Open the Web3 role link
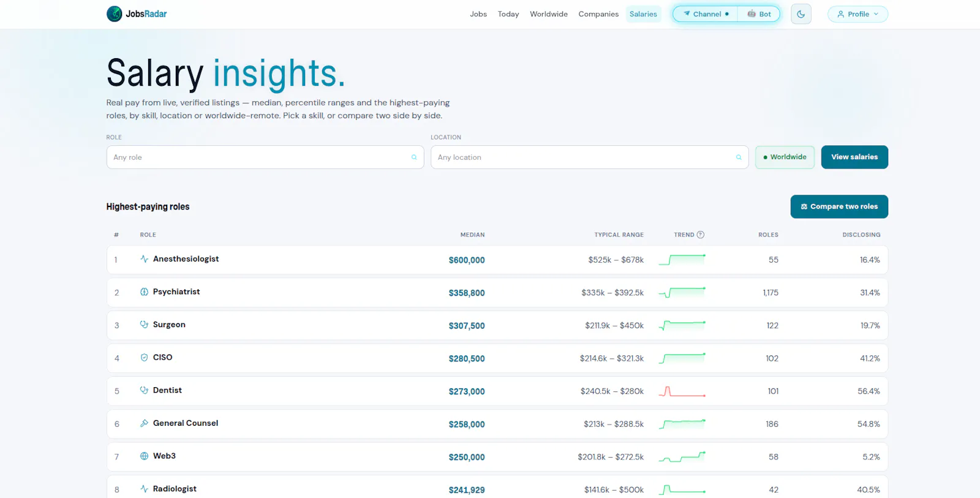980x498 pixels. [164, 456]
